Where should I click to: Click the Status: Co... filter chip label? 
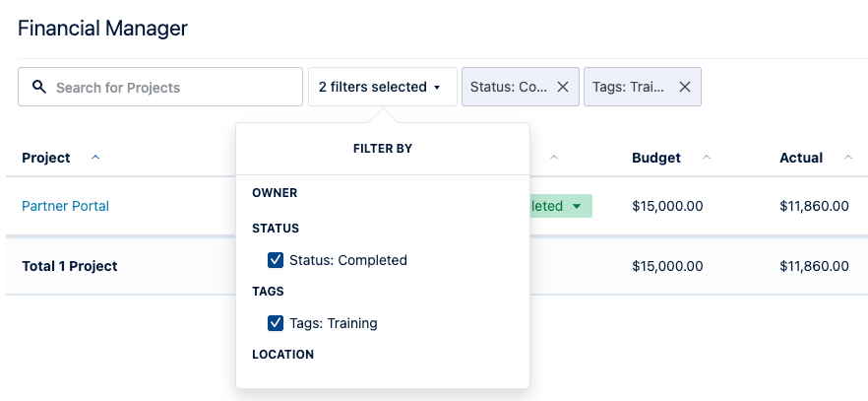pyautogui.click(x=509, y=87)
